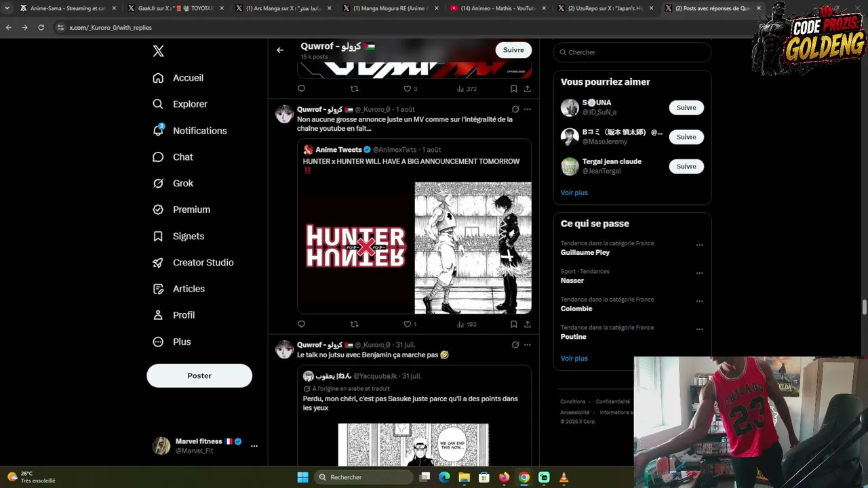Click Voir plus under Vous pourriez aimer

tap(574, 193)
